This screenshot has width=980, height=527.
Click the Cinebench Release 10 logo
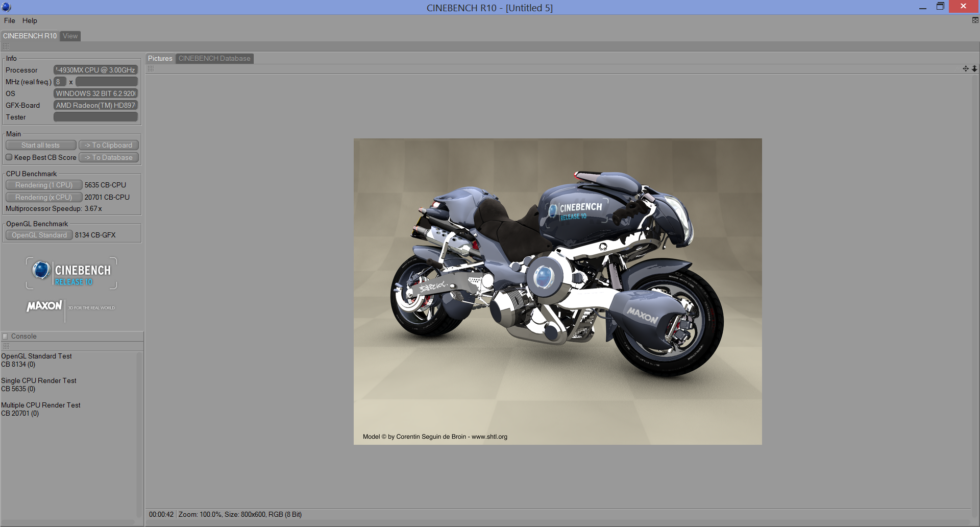pyautogui.click(x=71, y=273)
